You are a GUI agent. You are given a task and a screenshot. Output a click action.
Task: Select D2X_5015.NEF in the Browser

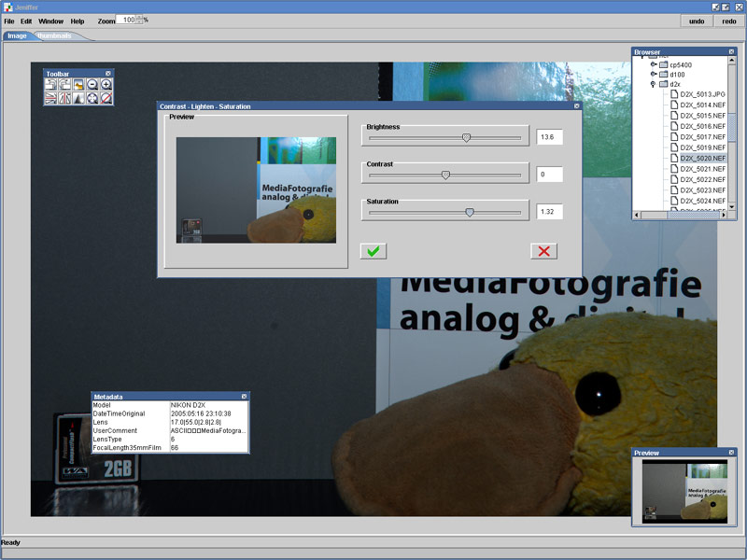703,116
